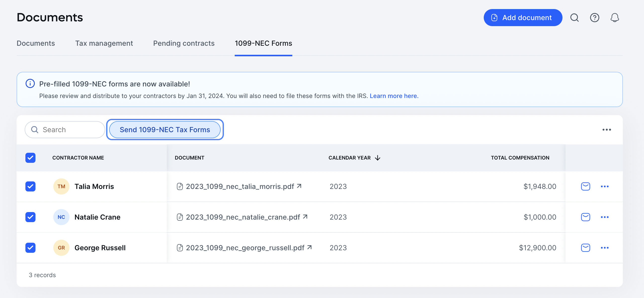Follow the Learn more here link
644x298 pixels.
[x=394, y=96]
